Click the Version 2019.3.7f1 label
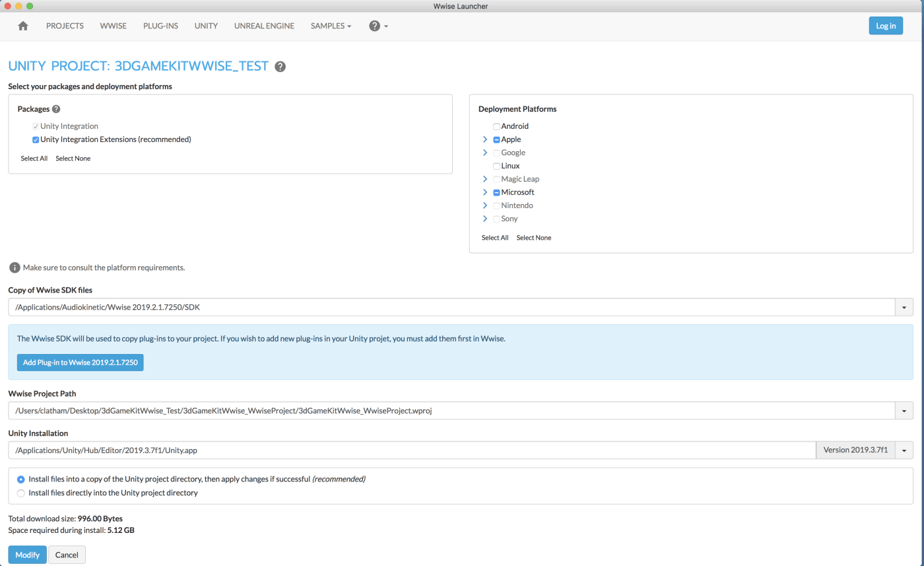Viewport: 924px width, 566px height. pyautogui.click(x=856, y=450)
